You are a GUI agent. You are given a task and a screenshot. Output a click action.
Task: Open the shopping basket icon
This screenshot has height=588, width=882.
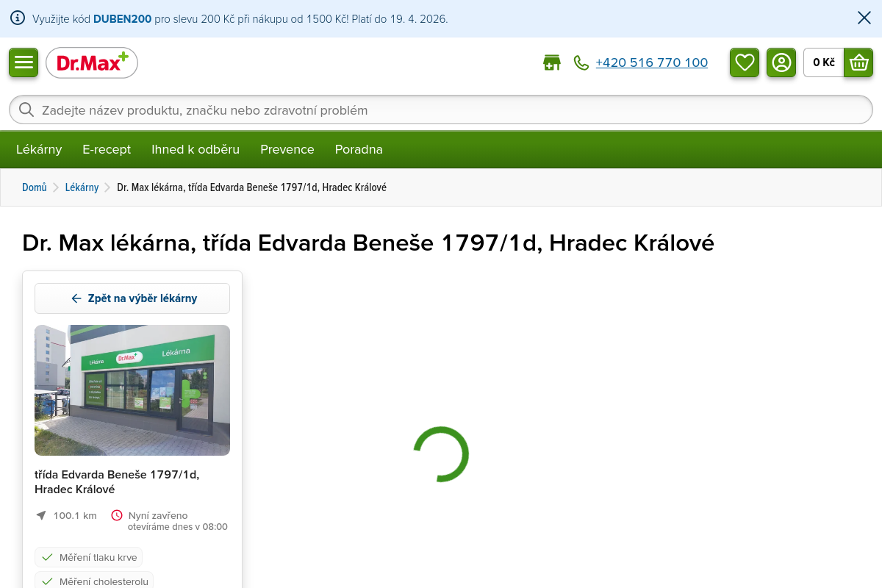858,62
